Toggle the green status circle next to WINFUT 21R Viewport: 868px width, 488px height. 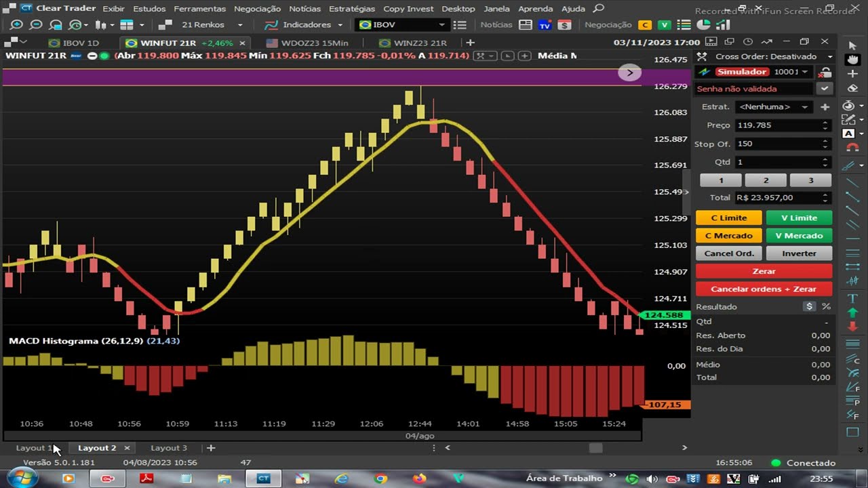point(104,56)
